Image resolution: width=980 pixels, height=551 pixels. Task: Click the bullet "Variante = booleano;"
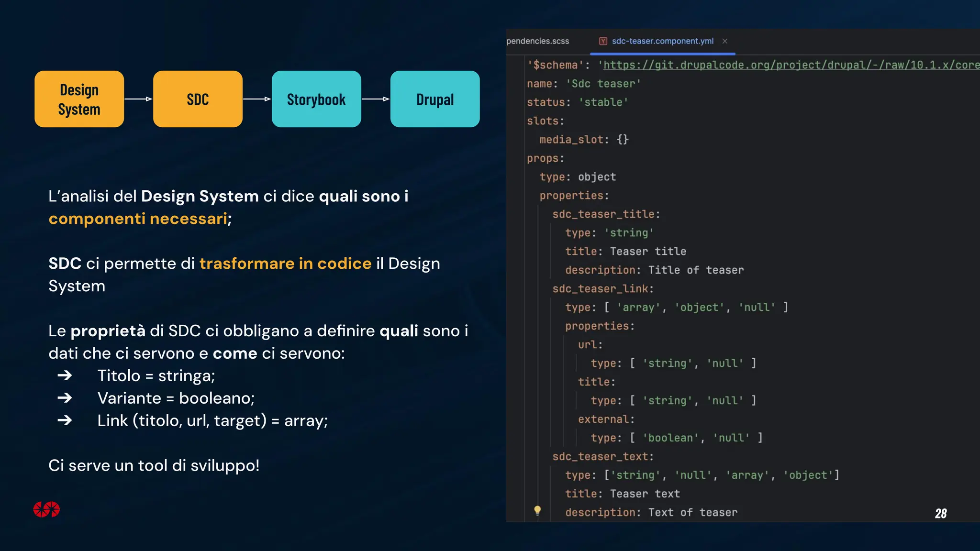(x=176, y=398)
